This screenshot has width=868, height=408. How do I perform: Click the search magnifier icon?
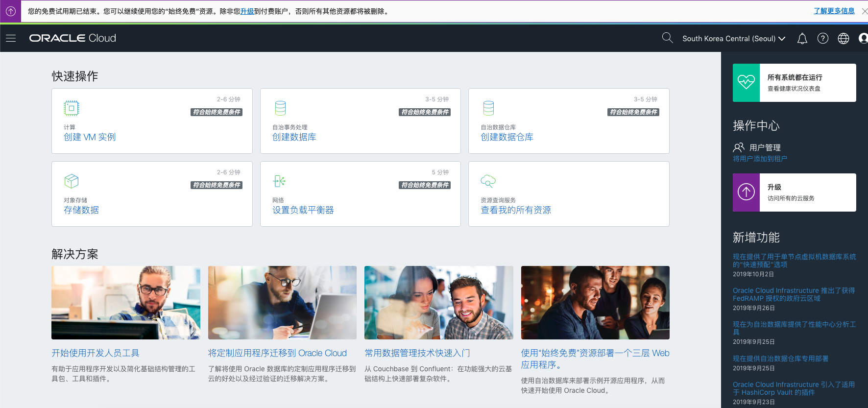click(x=667, y=38)
